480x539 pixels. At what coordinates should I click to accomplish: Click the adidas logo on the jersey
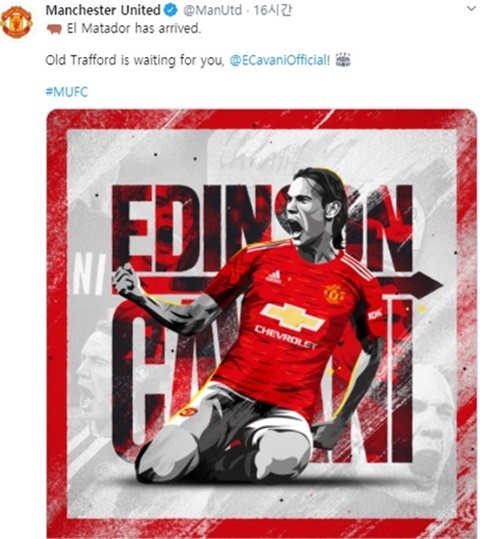pyautogui.click(x=274, y=277)
